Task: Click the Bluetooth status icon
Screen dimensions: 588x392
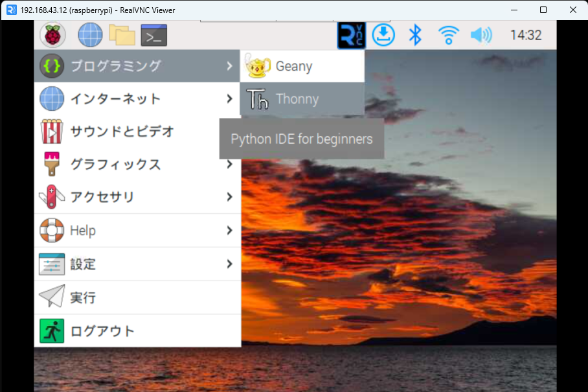Action: (415, 35)
